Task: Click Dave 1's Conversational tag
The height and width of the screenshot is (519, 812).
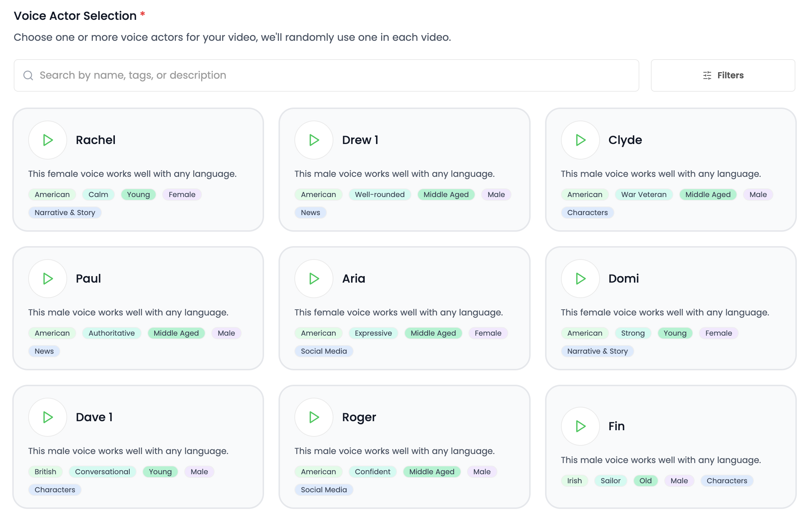Action: (x=102, y=472)
